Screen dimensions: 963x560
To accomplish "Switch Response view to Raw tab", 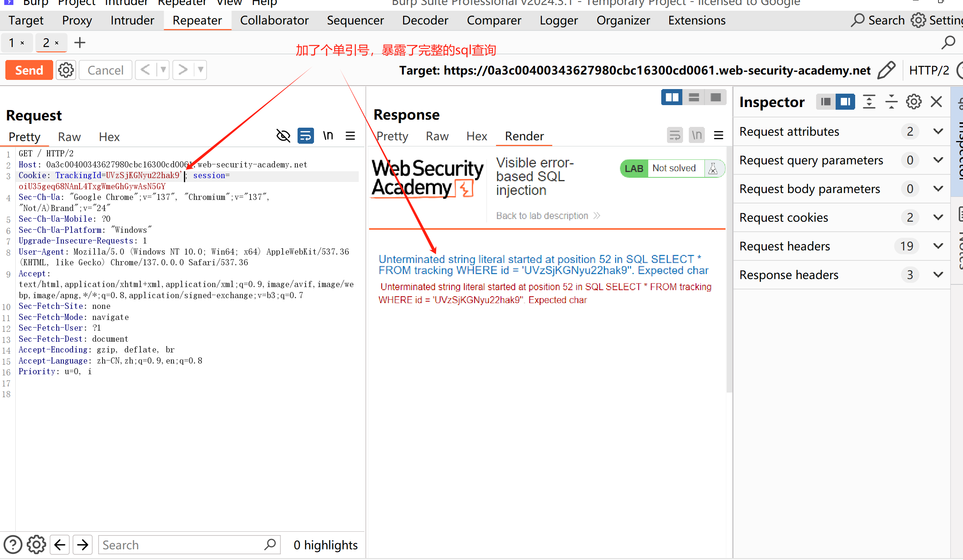I will coord(437,136).
